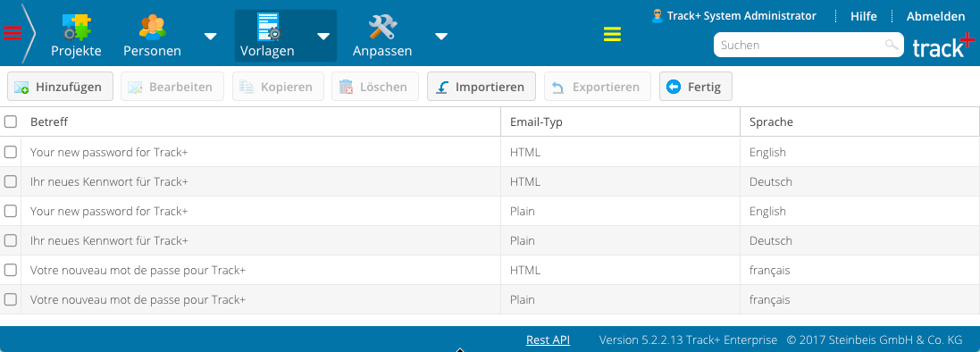The width and height of the screenshot is (980, 352).
Task: Click the Bearbeiten button
Action: click(x=172, y=87)
